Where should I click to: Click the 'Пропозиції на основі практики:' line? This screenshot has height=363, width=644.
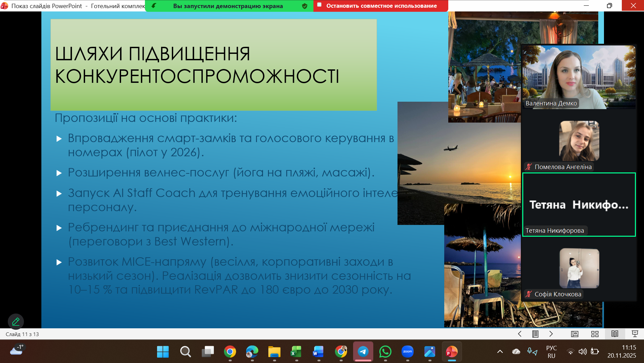pyautogui.click(x=146, y=118)
